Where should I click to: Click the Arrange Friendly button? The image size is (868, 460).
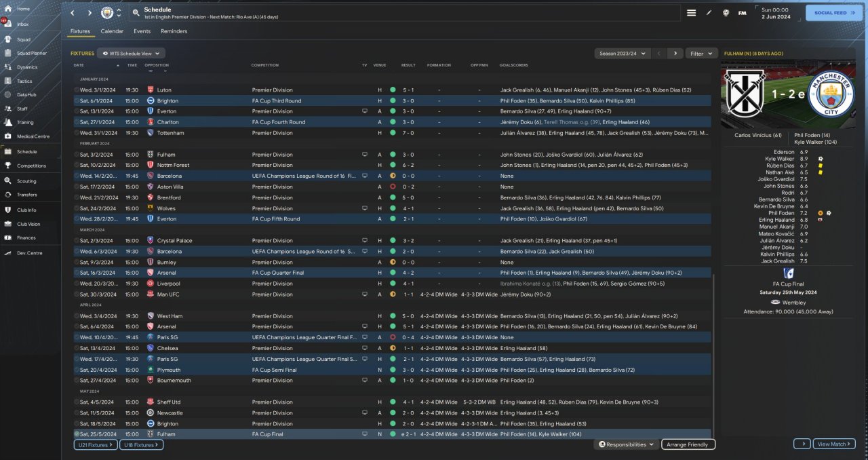pyautogui.click(x=688, y=444)
